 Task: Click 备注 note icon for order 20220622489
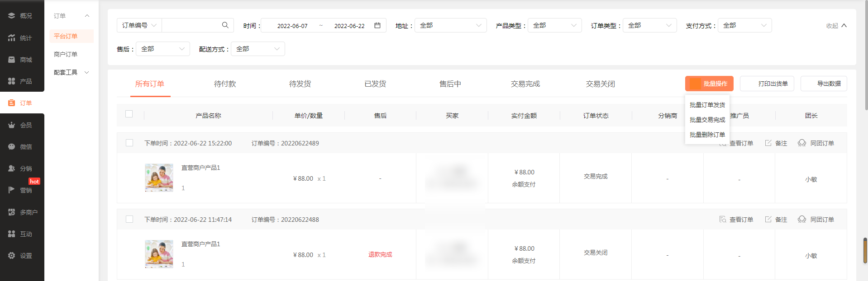click(768, 143)
